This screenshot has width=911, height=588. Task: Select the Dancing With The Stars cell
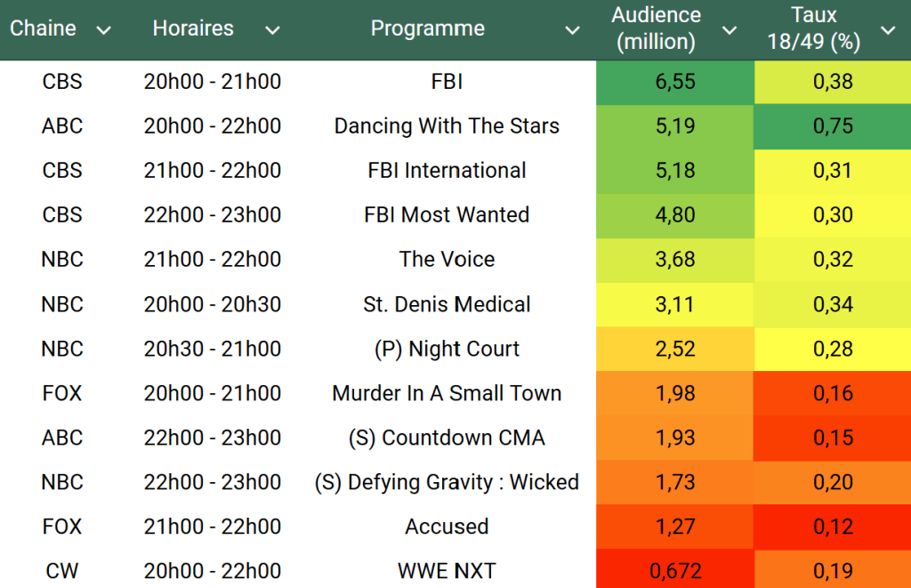tap(447, 126)
